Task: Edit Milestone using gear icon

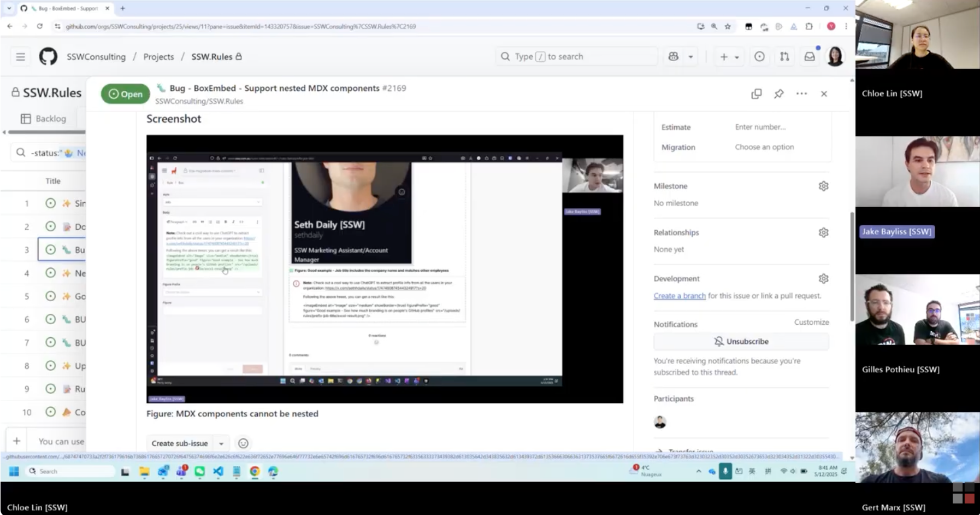Action: tap(823, 186)
